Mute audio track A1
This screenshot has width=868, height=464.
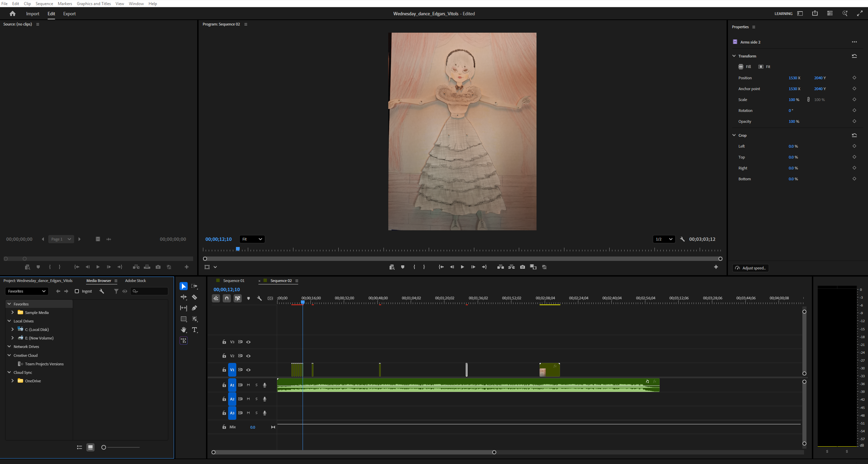pyautogui.click(x=248, y=385)
